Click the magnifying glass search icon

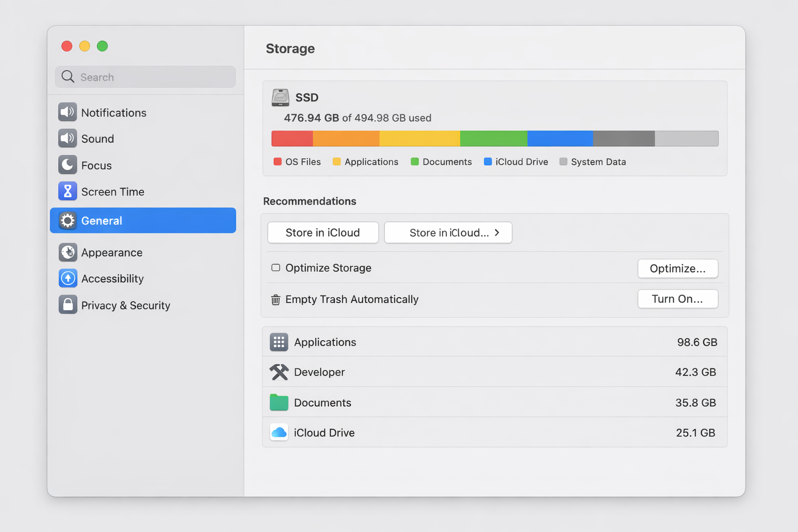[68, 77]
